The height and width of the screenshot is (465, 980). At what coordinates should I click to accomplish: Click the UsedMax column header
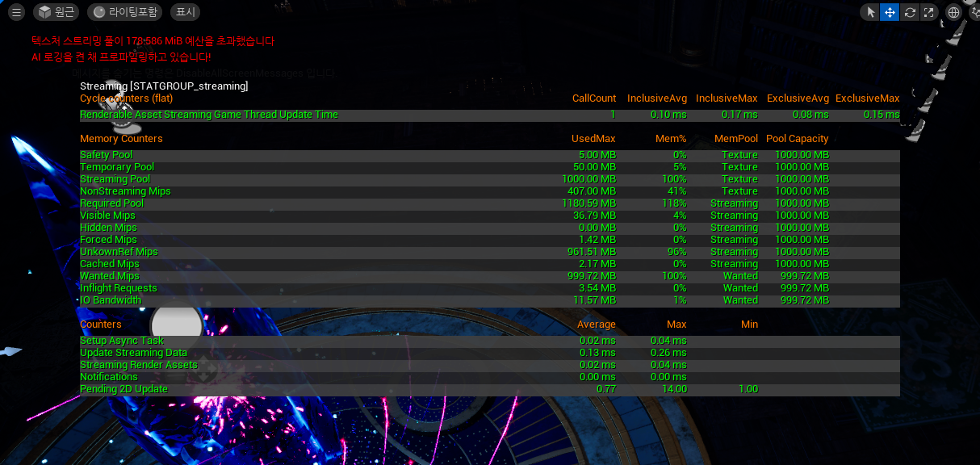pos(593,139)
